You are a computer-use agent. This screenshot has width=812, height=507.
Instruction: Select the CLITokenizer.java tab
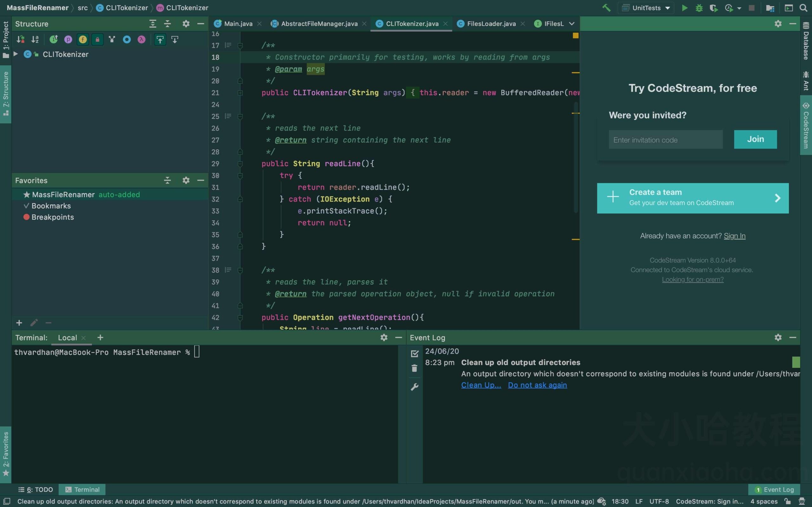pyautogui.click(x=412, y=23)
